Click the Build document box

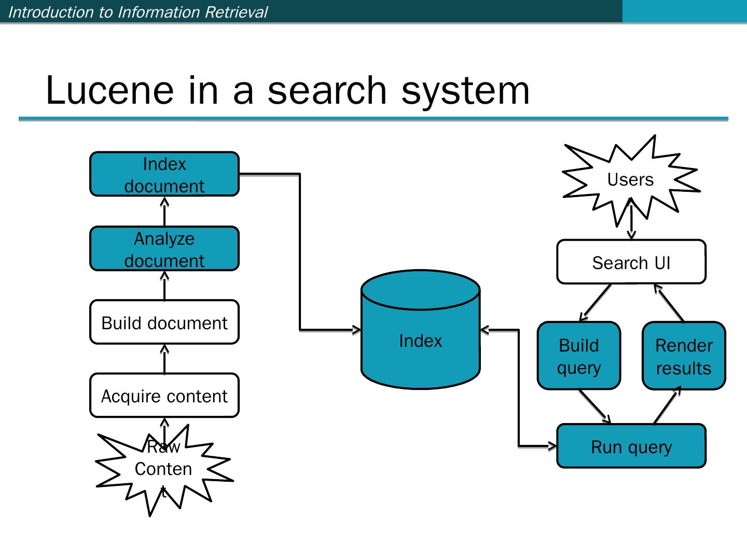(164, 323)
